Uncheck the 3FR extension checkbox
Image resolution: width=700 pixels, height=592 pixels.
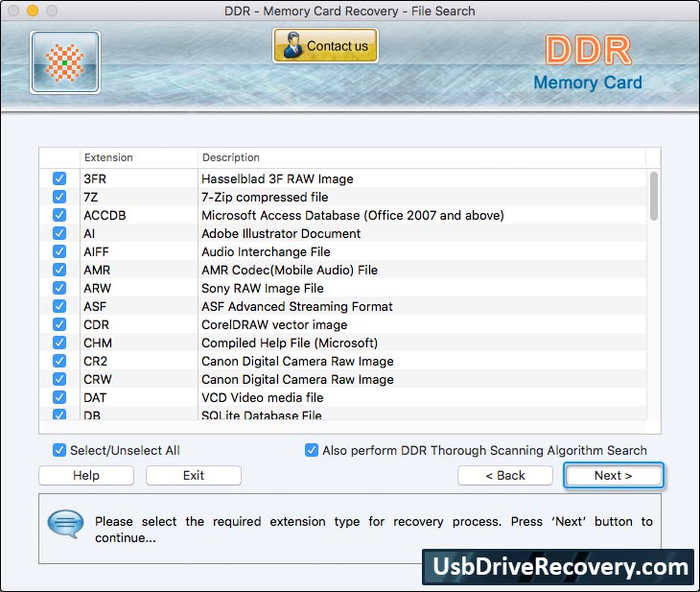[x=59, y=178]
